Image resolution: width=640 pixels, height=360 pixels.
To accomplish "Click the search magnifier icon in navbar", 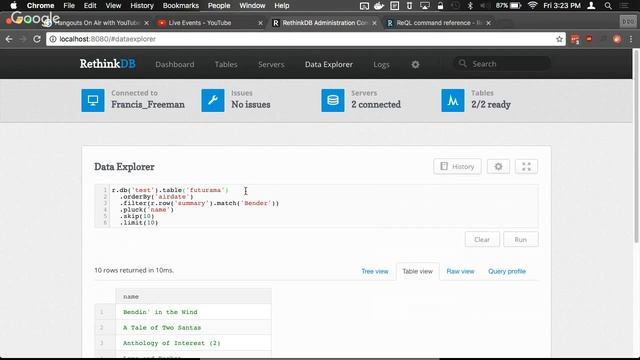I will 462,64.
